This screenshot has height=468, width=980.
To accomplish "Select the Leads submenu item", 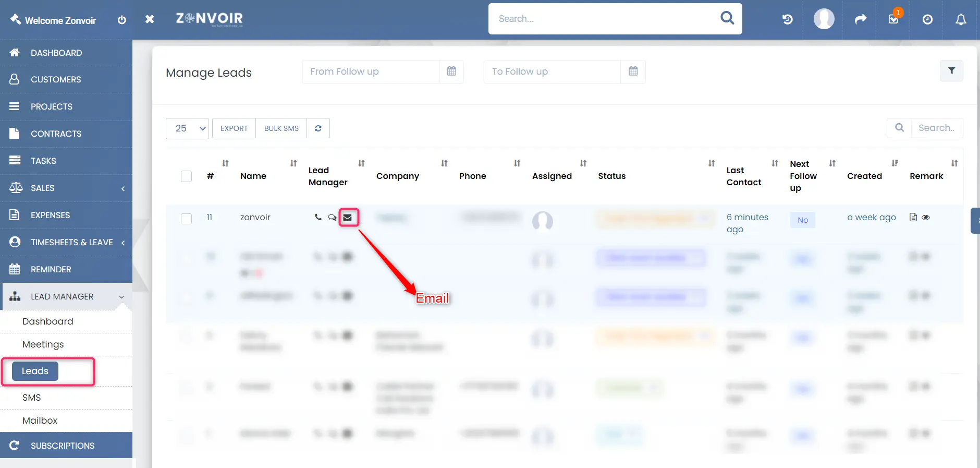I will pos(35,371).
